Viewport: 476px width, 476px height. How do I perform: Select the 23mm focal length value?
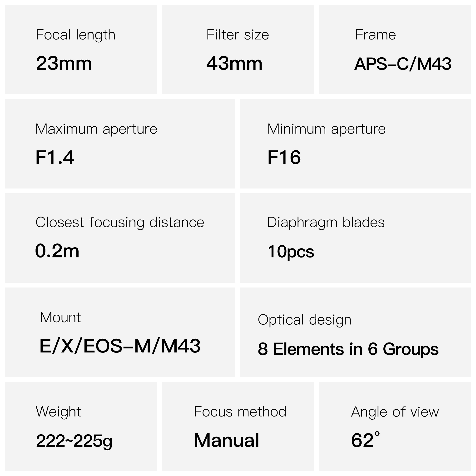pos(64,63)
